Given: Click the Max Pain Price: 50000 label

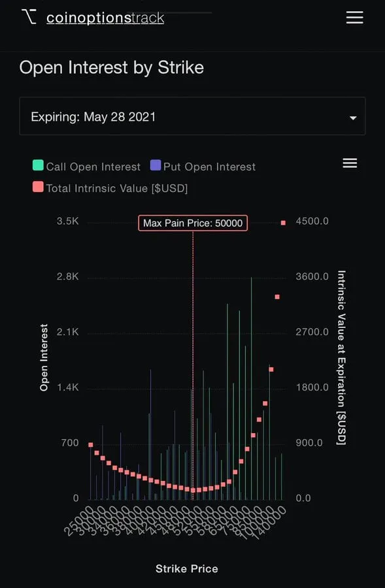Looking at the screenshot, I should (x=193, y=223).
